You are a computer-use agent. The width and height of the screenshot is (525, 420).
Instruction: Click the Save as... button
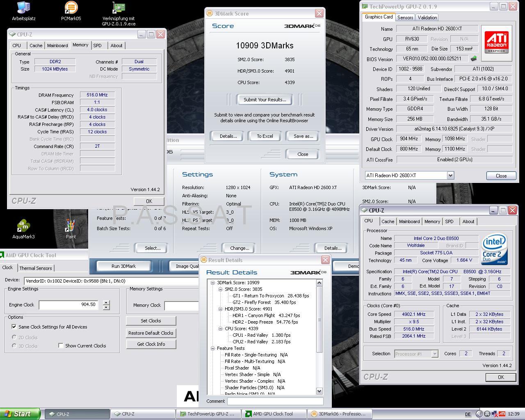[x=303, y=136]
